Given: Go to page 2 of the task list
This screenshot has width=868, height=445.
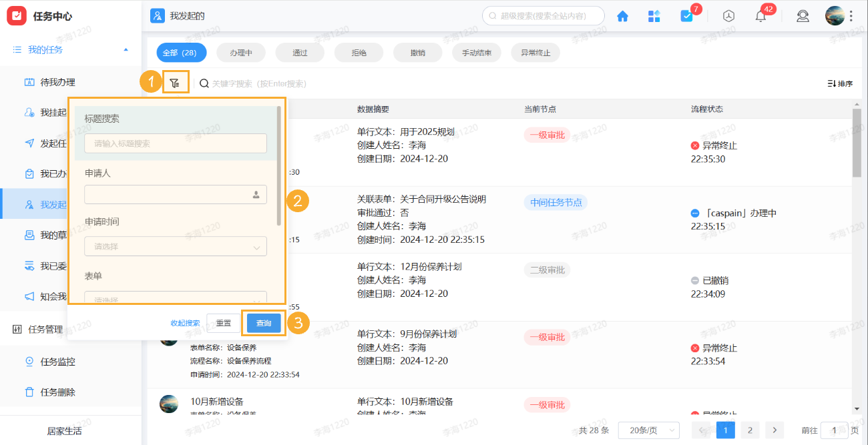Looking at the screenshot, I should point(750,430).
